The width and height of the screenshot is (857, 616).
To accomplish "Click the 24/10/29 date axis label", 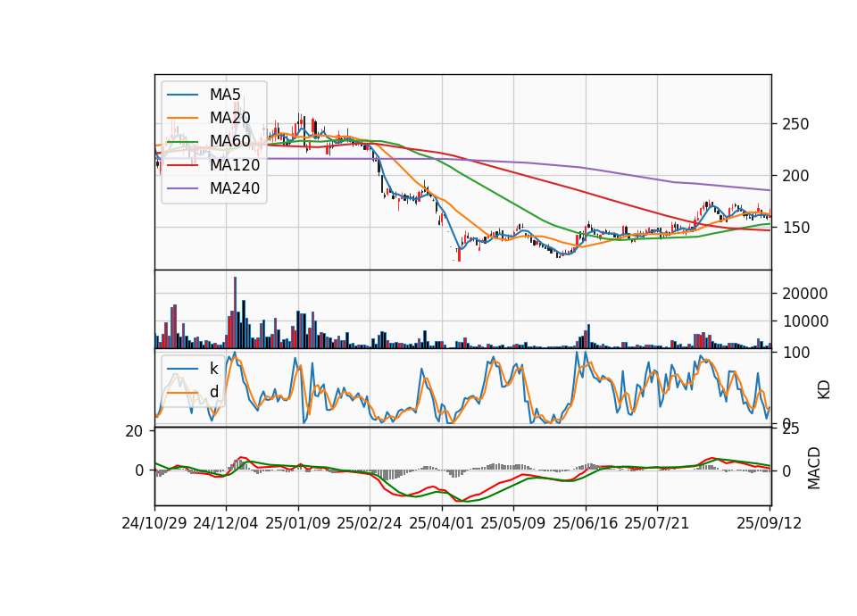I will (154, 523).
